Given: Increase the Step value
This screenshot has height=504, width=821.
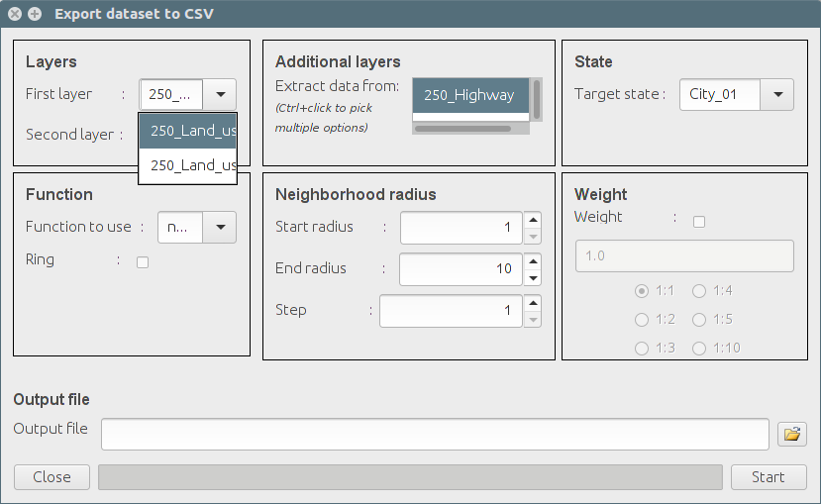Looking at the screenshot, I should (533, 303).
